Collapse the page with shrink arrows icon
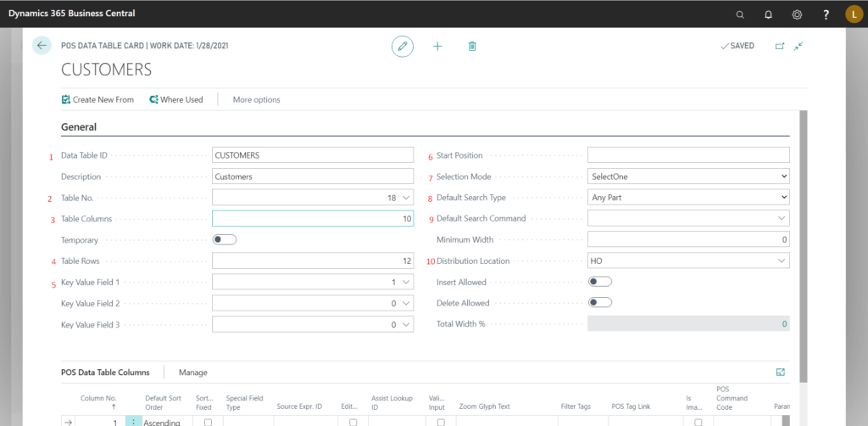This screenshot has width=868, height=426. [x=798, y=46]
